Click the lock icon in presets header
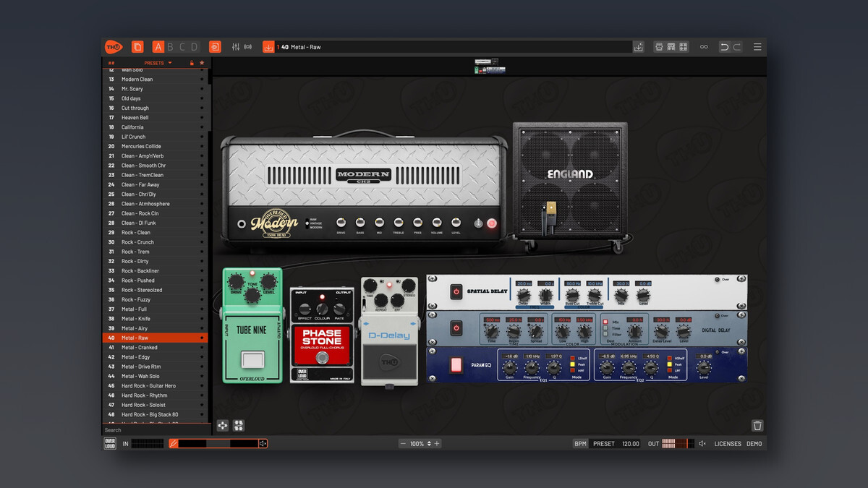The height and width of the screenshot is (488, 868). (192, 63)
